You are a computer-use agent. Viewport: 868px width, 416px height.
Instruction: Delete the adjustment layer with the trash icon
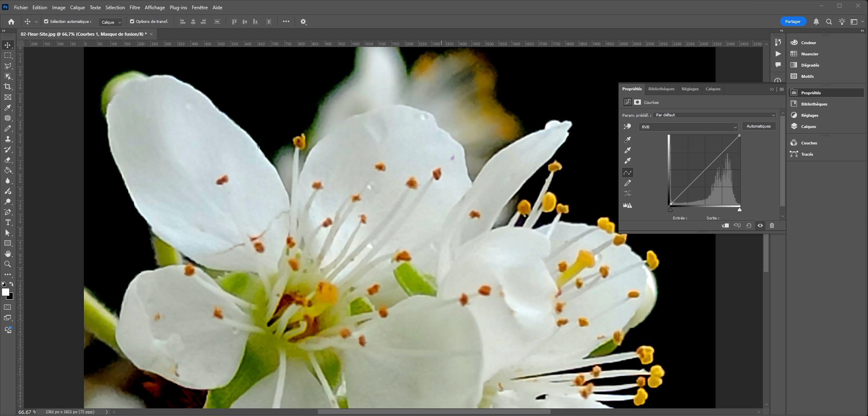(x=772, y=225)
